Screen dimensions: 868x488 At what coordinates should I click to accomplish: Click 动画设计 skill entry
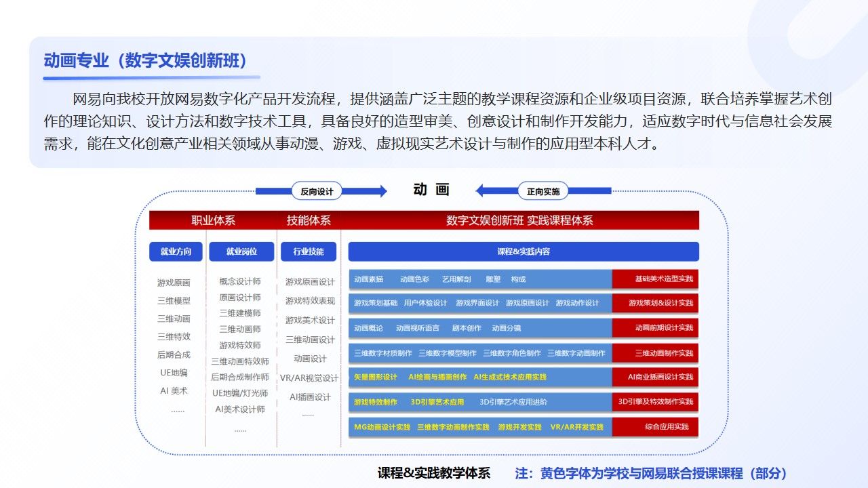click(x=310, y=359)
